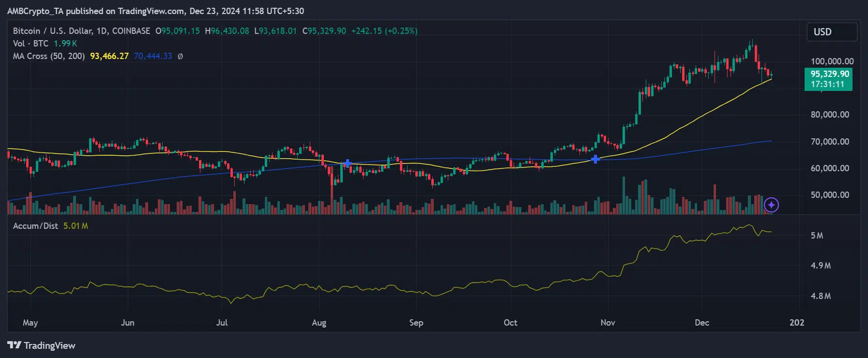Click the Oct label on time axis
Screen dimensions: 868x358
510,323
